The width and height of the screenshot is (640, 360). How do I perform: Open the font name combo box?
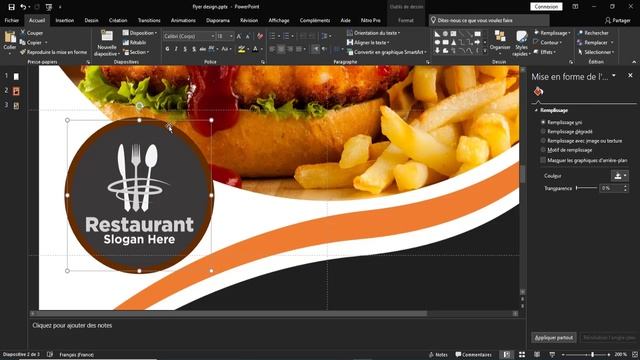click(189, 36)
